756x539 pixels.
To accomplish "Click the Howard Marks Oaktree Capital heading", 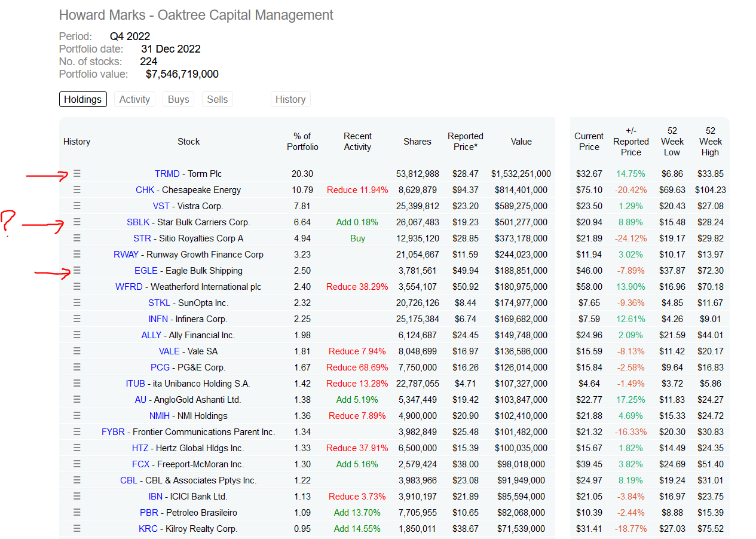I will pos(197,15).
